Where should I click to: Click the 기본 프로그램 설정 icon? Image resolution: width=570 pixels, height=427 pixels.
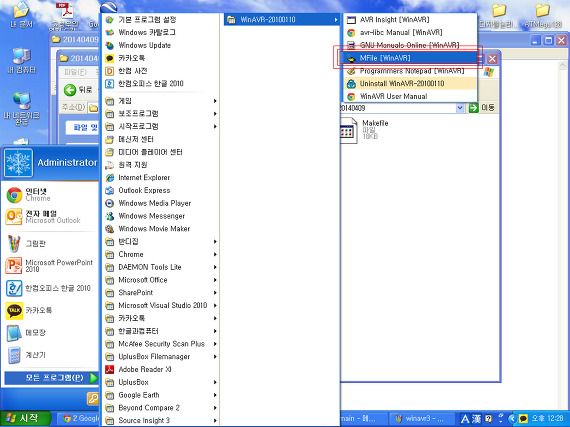(x=109, y=20)
